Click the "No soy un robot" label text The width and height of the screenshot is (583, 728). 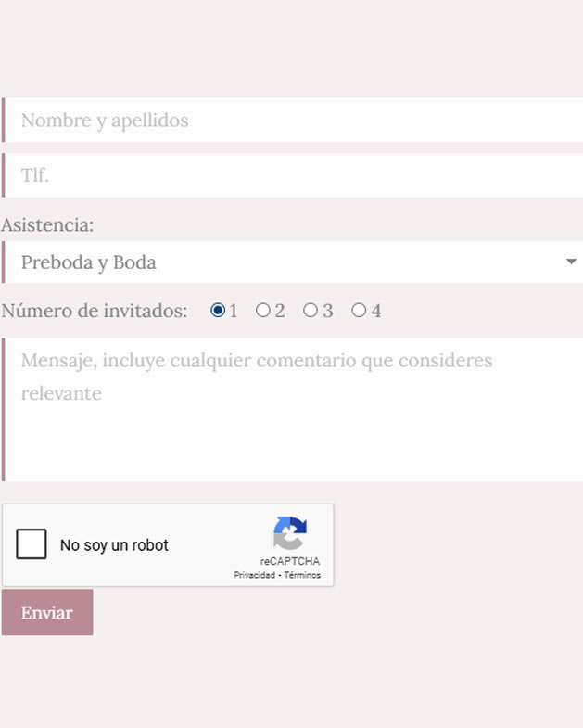click(114, 545)
